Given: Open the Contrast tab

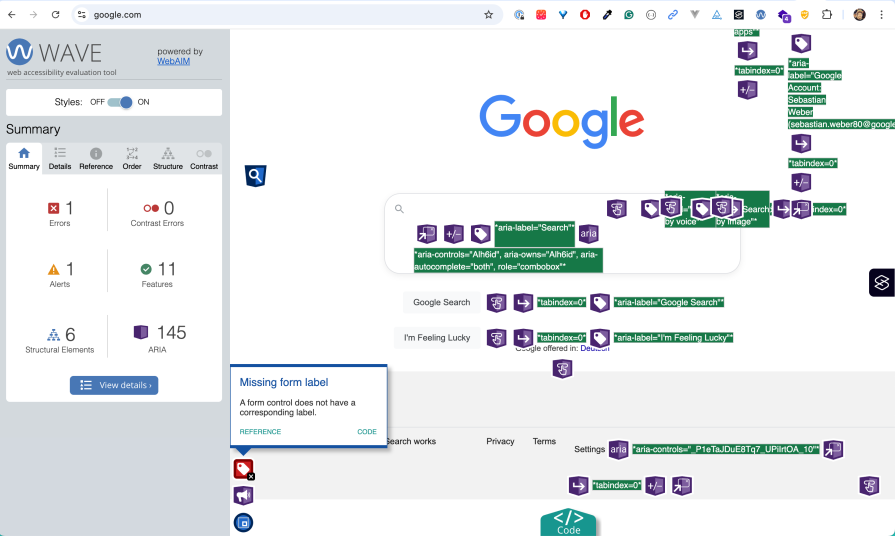Looking at the screenshot, I should tap(204, 159).
